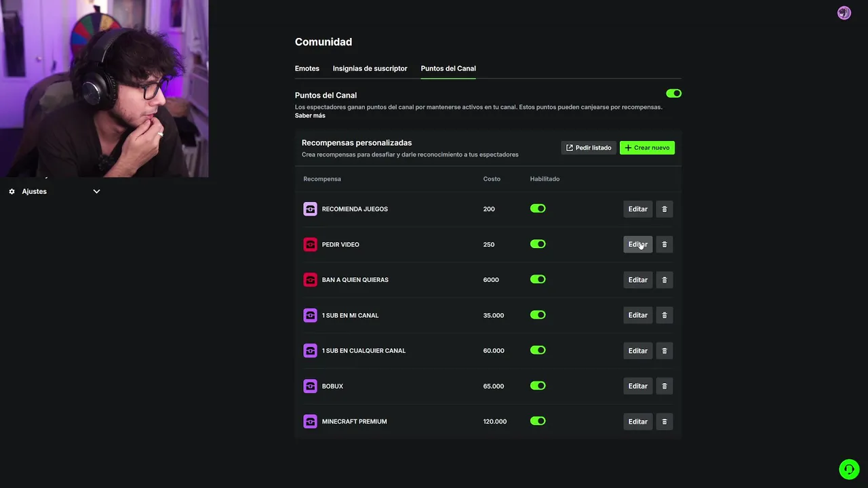This screenshot has height=488, width=868.
Task: Select the Puntos del Canal tab
Action: click(x=448, y=68)
